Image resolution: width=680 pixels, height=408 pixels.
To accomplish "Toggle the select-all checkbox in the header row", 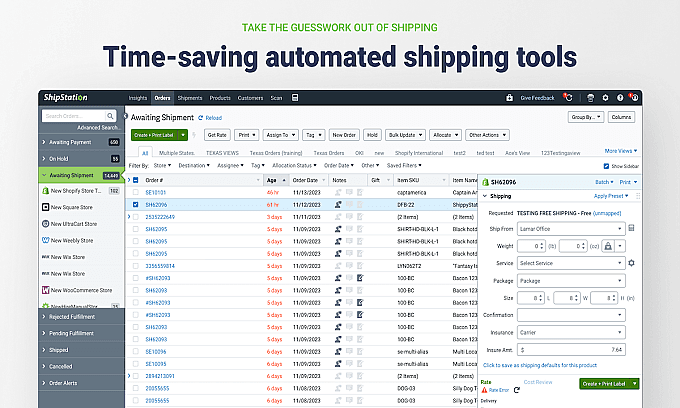I will (136, 180).
